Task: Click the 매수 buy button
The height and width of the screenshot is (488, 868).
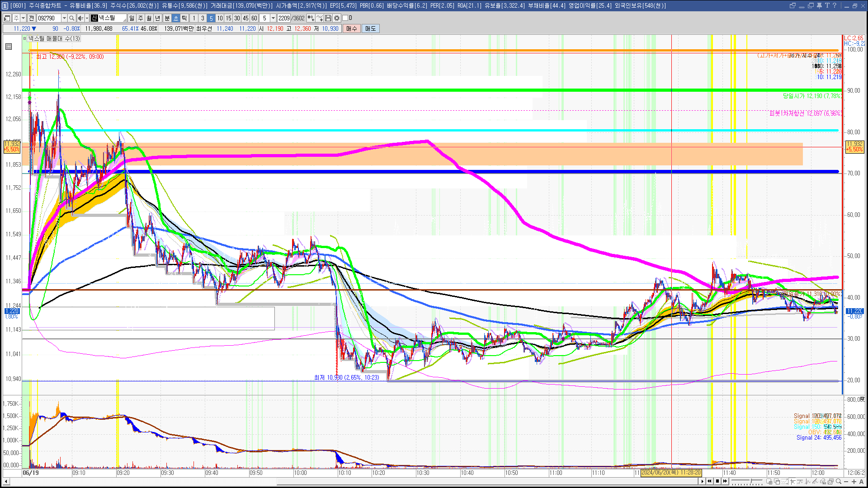Action: 352,28
